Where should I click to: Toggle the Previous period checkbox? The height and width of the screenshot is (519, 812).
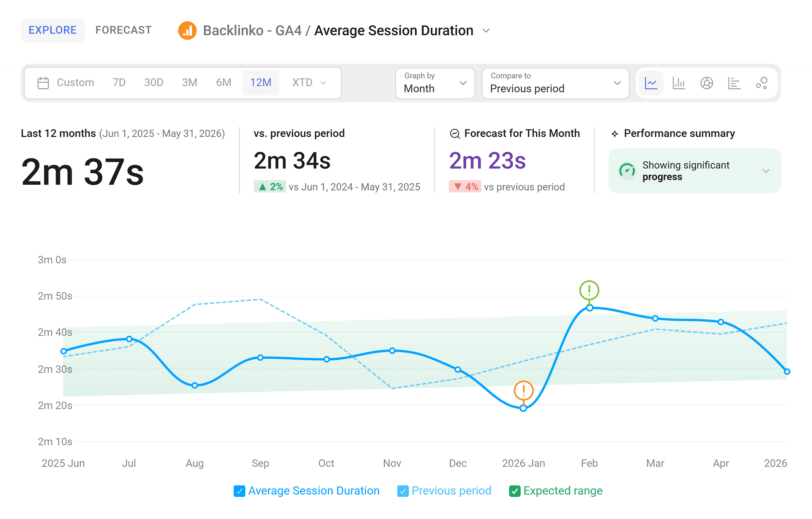click(x=403, y=491)
